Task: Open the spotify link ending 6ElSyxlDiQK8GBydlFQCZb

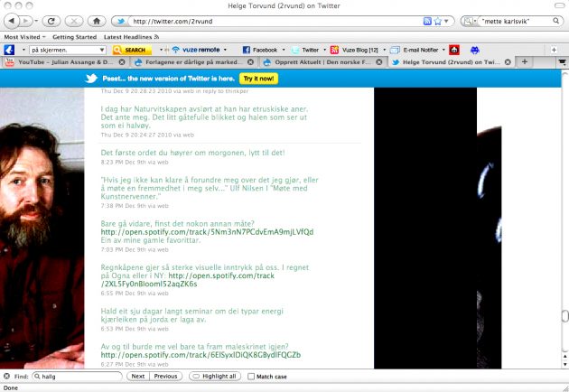Action: (201, 355)
